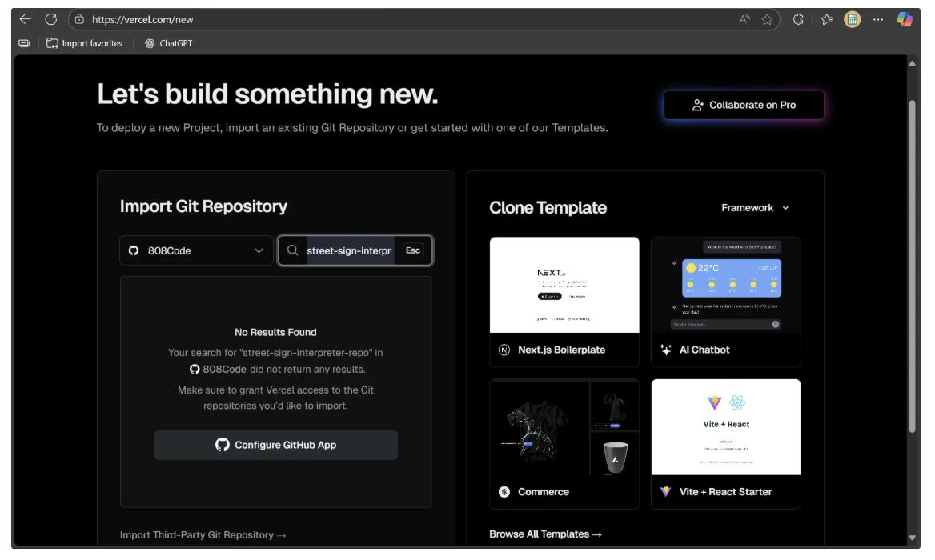Click the Commerce dollar icon
935x560 pixels.
[504, 491]
